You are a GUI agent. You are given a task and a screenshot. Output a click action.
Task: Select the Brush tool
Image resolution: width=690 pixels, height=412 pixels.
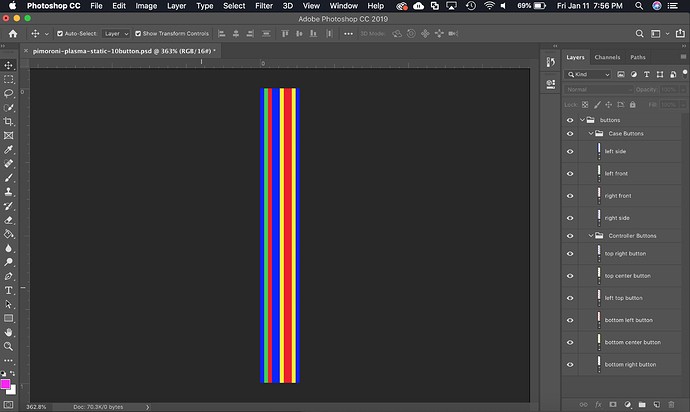point(8,178)
